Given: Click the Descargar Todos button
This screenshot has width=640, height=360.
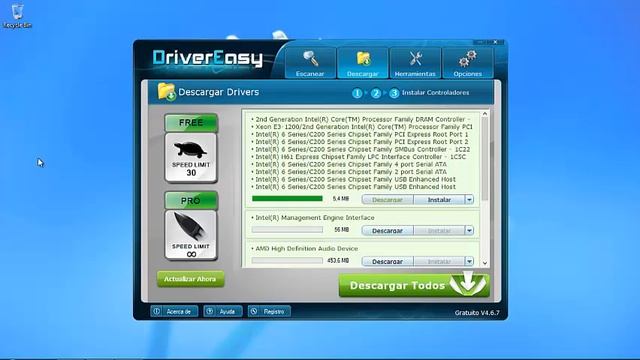Looking at the screenshot, I should [x=414, y=285].
